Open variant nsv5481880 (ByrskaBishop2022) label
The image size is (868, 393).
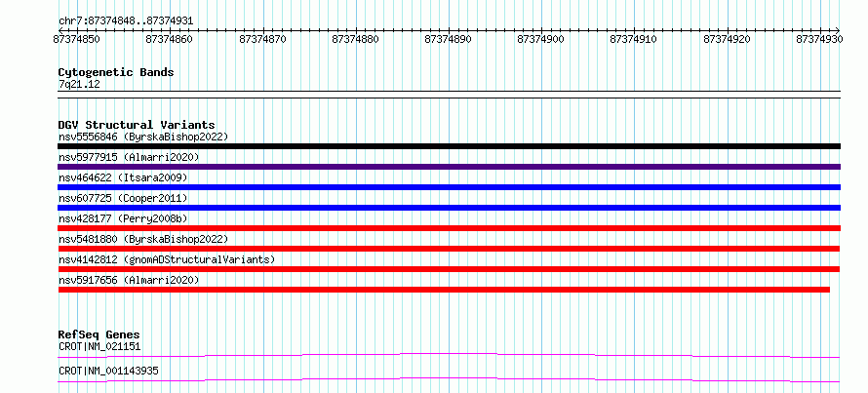[x=143, y=239]
